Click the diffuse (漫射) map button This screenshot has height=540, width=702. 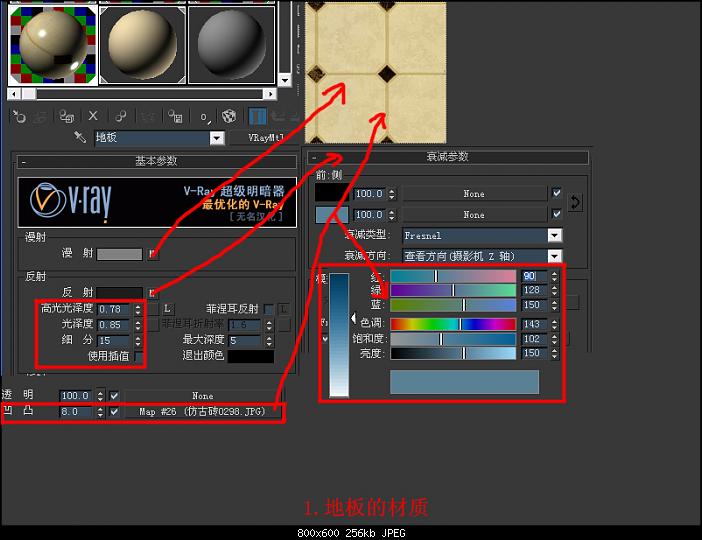click(x=153, y=254)
